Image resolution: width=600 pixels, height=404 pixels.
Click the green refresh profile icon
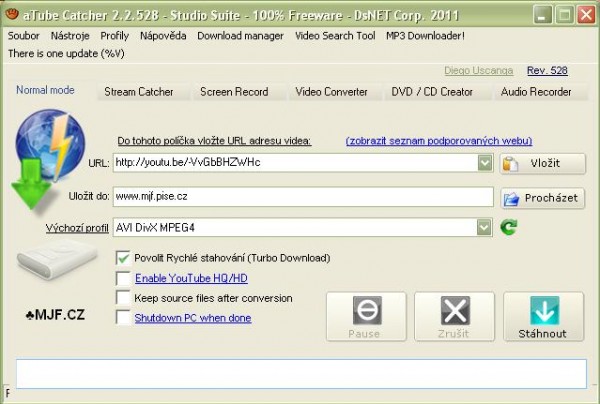point(509,227)
